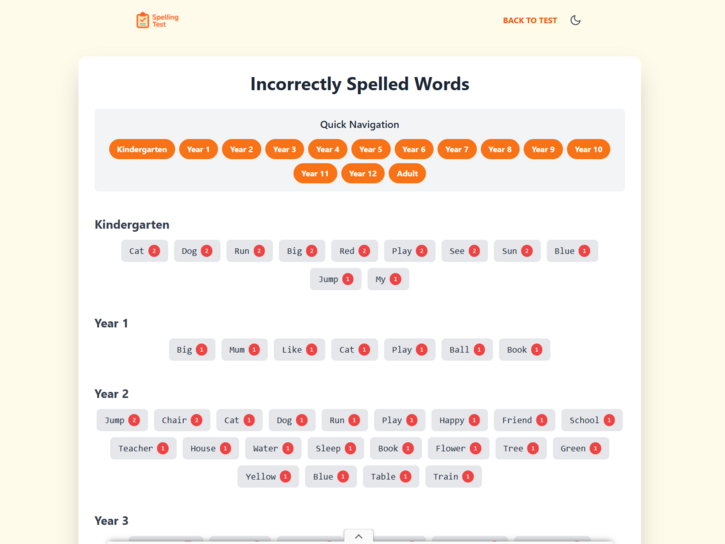Select Year 5 quick navigation pill

(x=370, y=149)
